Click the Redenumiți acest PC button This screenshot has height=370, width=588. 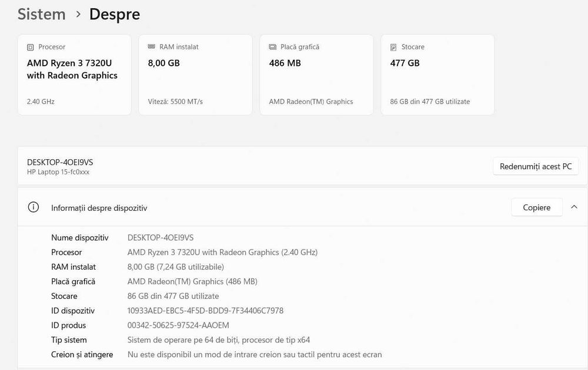coord(536,166)
